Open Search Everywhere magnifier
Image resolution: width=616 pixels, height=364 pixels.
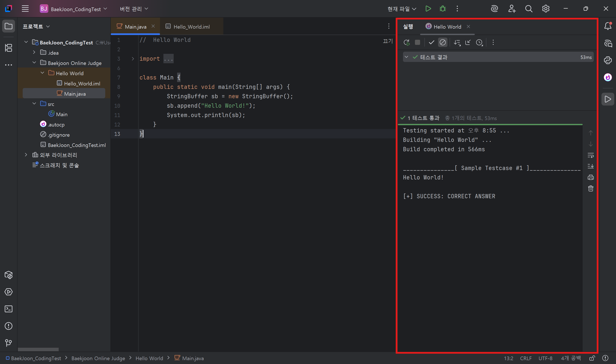529,9
